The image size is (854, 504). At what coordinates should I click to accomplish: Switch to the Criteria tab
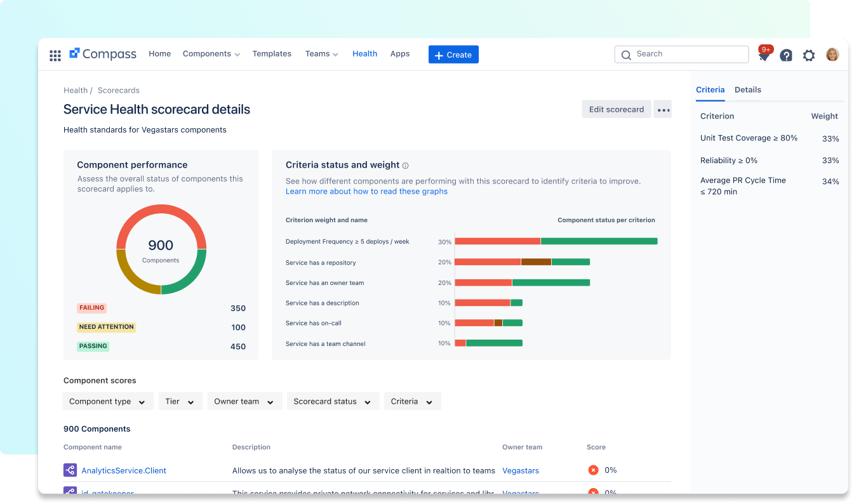(x=710, y=90)
